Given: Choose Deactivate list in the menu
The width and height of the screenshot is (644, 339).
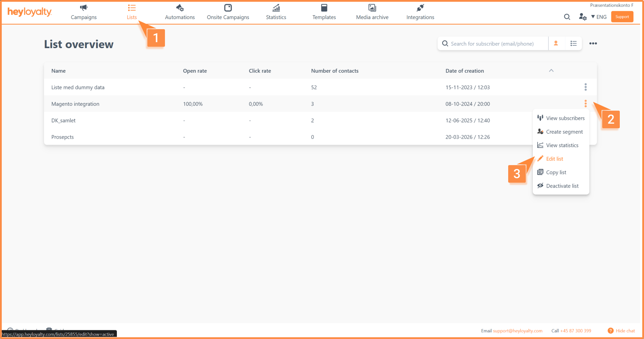Looking at the screenshot, I should [x=562, y=186].
